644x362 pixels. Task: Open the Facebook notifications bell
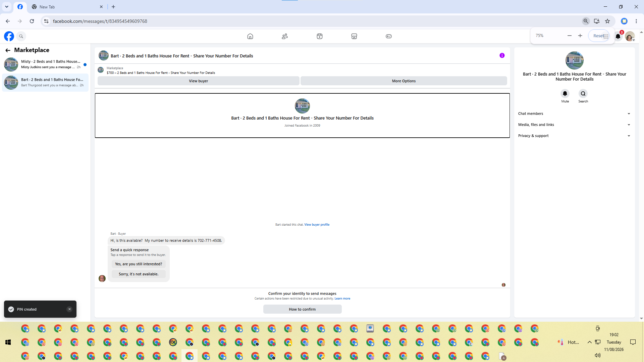(618, 36)
